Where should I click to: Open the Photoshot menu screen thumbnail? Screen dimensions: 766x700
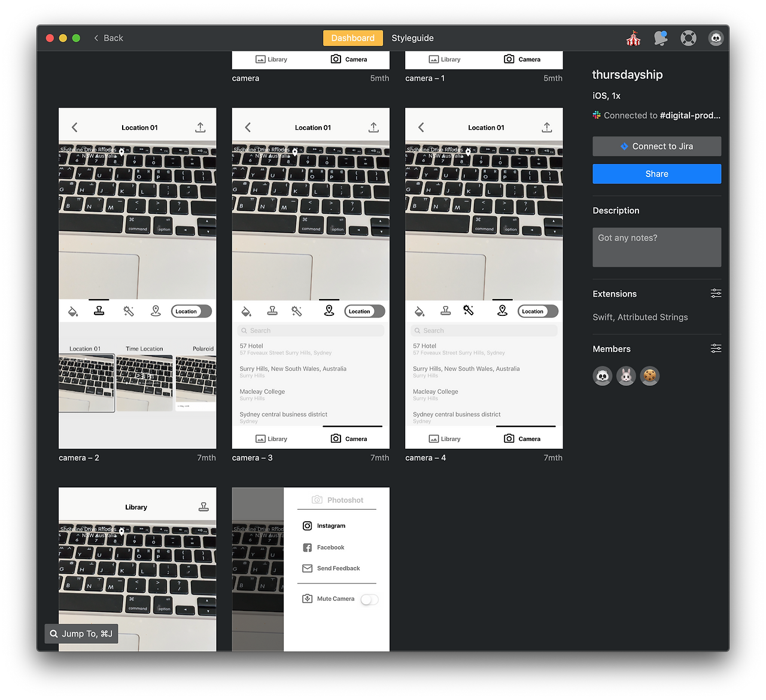tap(311, 570)
